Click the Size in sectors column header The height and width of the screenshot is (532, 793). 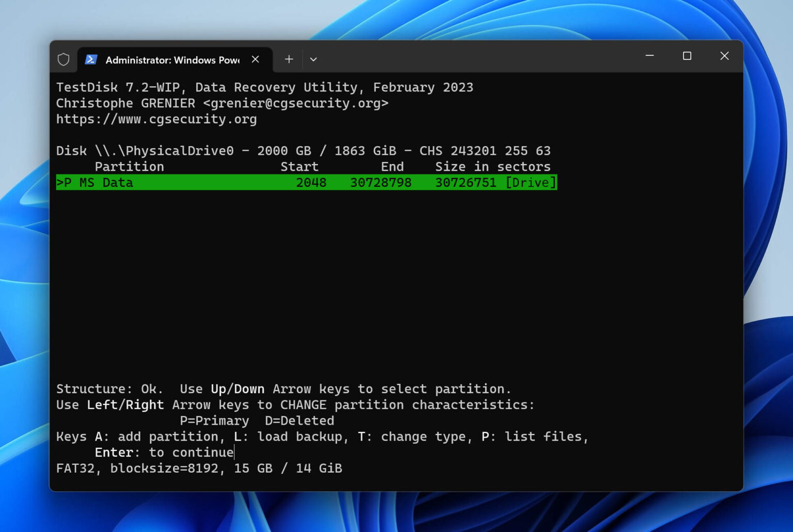click(x=493, y=166)
